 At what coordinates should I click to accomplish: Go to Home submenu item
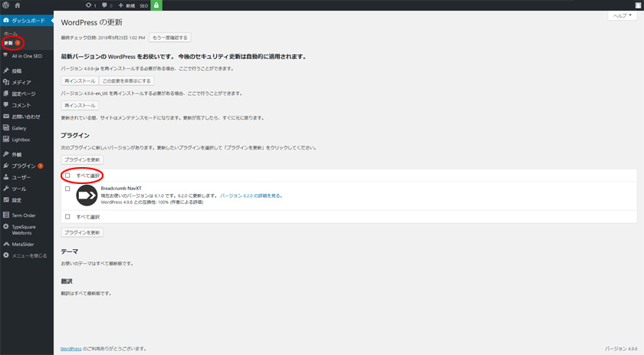point(11,34)
